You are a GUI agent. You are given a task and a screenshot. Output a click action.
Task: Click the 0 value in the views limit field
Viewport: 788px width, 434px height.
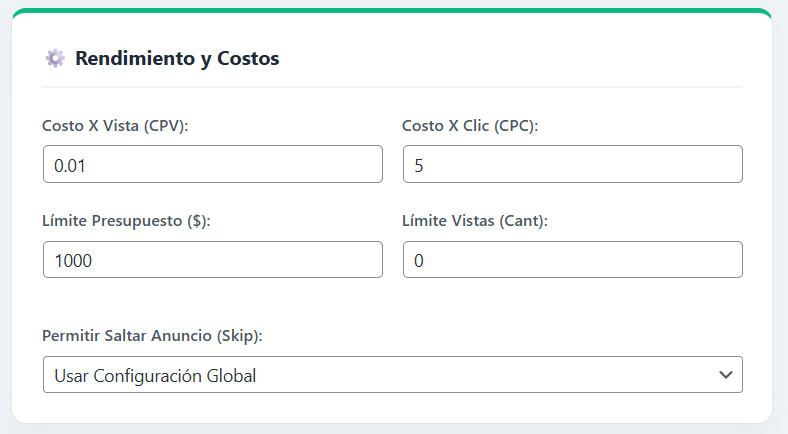point(419,261)
